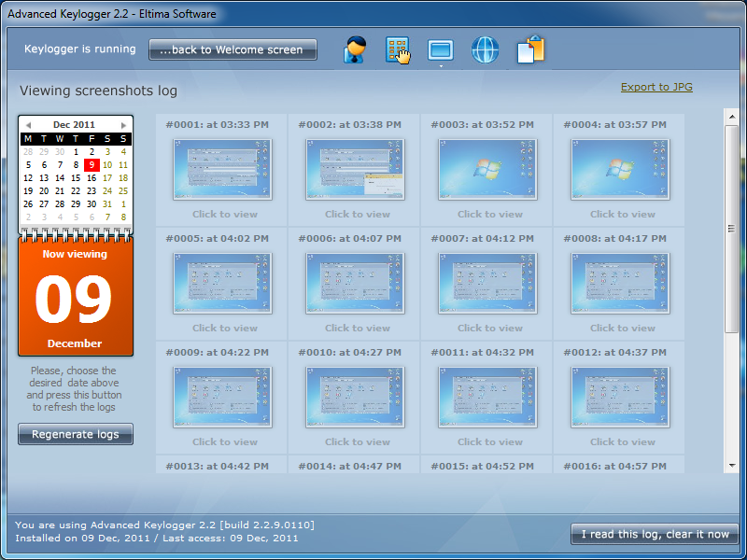The width and height of the screenshot is (747, 560).
Task: View screenshot #0001 taken at 03:33 PM
Action: (223, 169)
